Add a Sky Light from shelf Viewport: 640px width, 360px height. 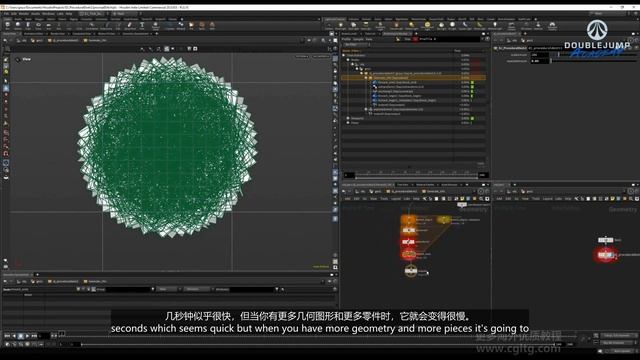click(x=441, y=26)
